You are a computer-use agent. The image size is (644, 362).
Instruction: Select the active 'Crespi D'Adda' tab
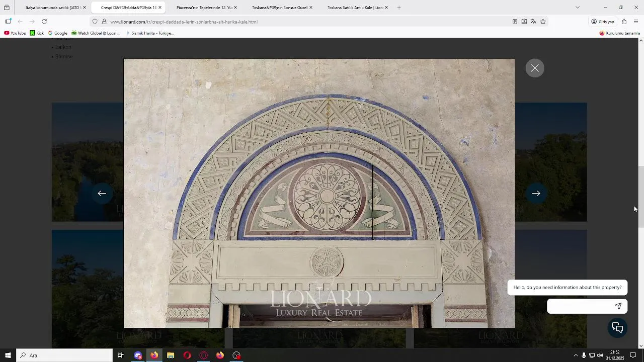128,8
